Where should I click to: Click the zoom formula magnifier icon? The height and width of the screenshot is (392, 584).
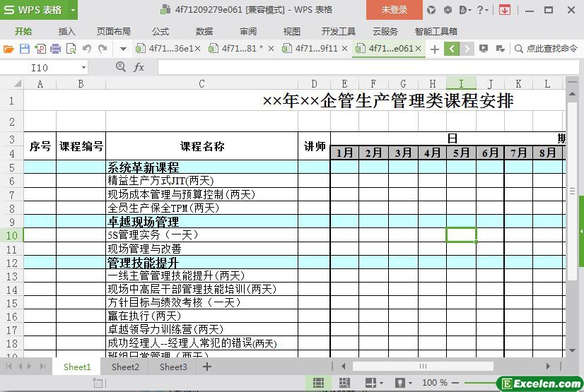(x=121, y=67)
